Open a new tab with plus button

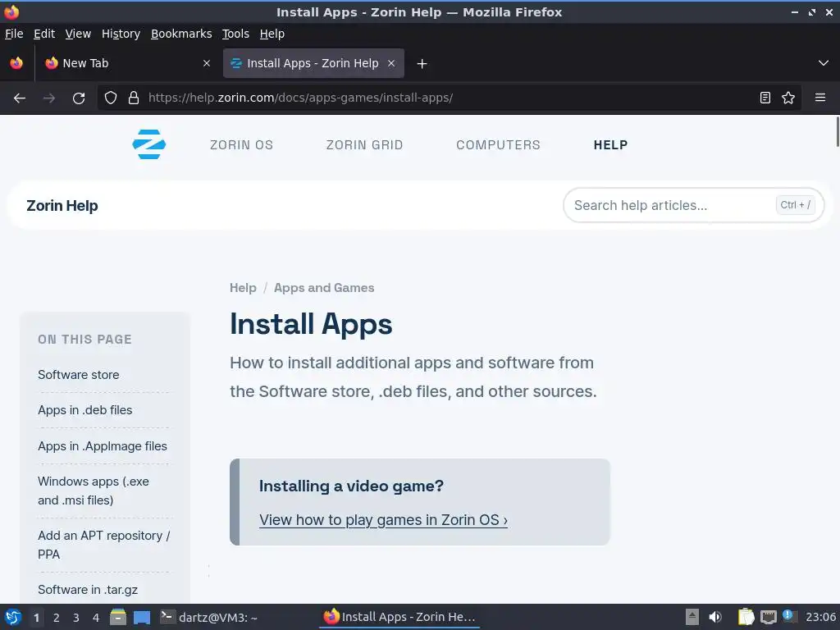[x=422, y=64]
